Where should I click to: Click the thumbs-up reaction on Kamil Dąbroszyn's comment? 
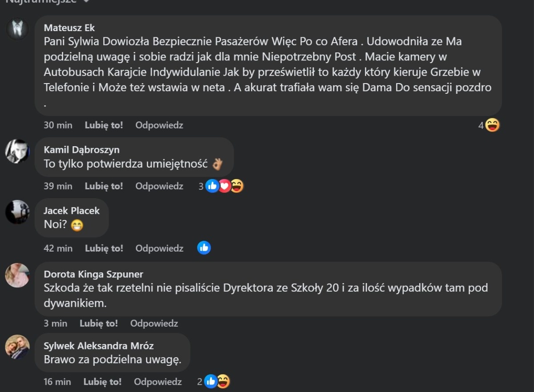(x=213, y=186)
